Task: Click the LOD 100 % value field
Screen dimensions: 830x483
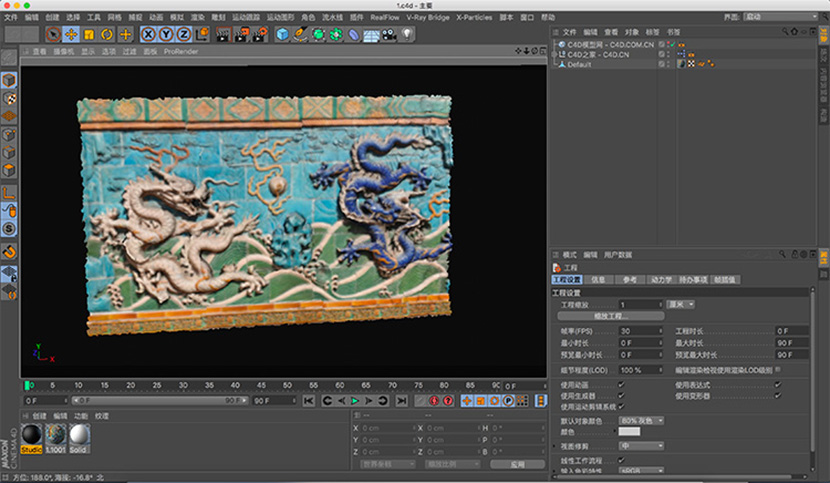Action: coord(641,370)
